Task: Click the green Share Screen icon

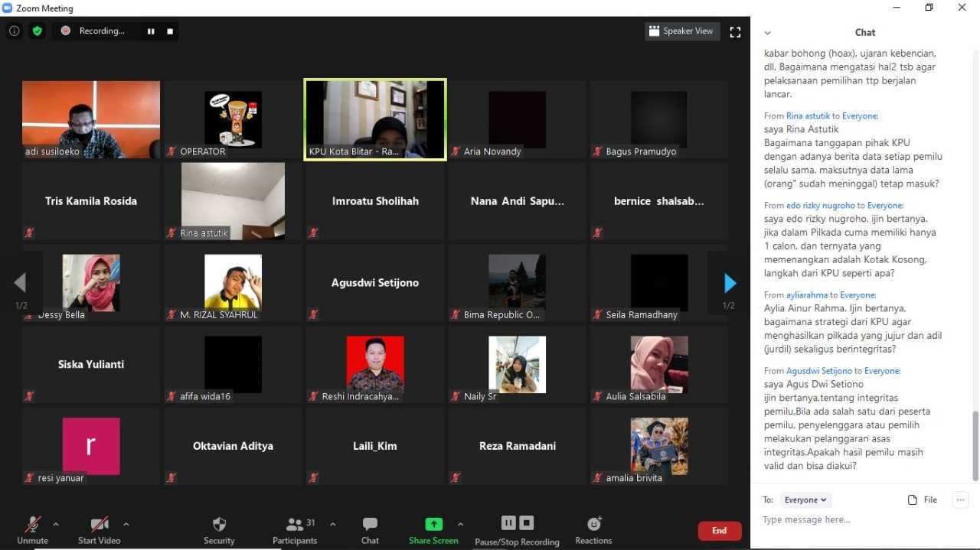Action: tap(433, 524)
